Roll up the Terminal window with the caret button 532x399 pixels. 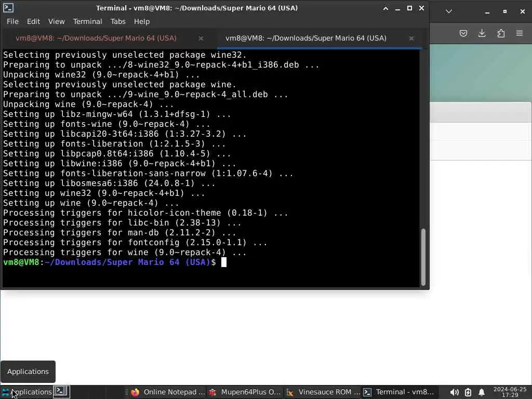[385, 8]
